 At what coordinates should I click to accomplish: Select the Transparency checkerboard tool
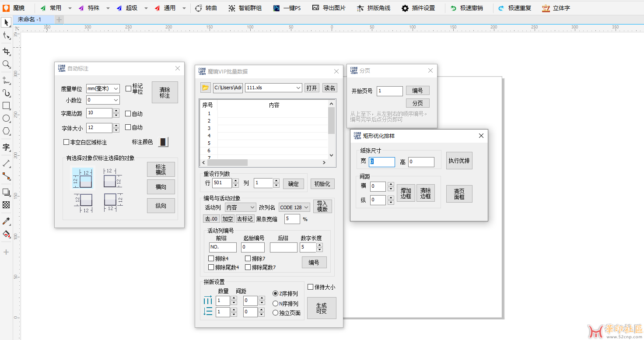(6, 204)
